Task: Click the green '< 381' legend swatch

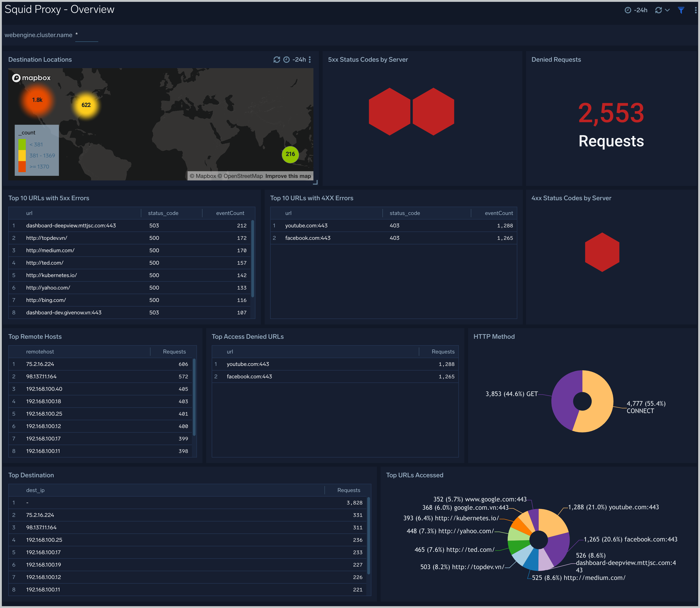Action: (x=22, y=145)
